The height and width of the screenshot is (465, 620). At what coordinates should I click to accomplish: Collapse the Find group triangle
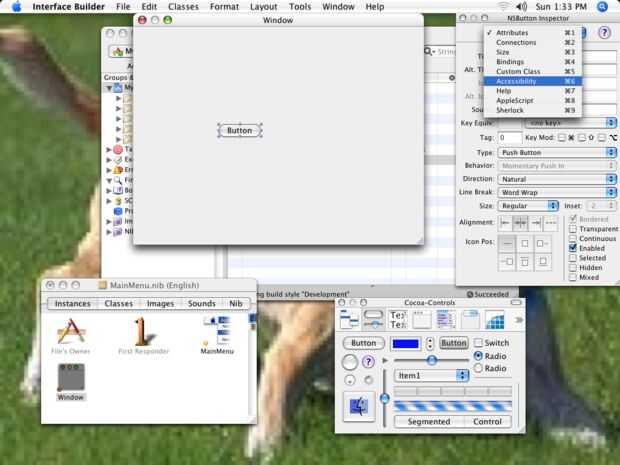pyautogui.click(x=109, y=180)
